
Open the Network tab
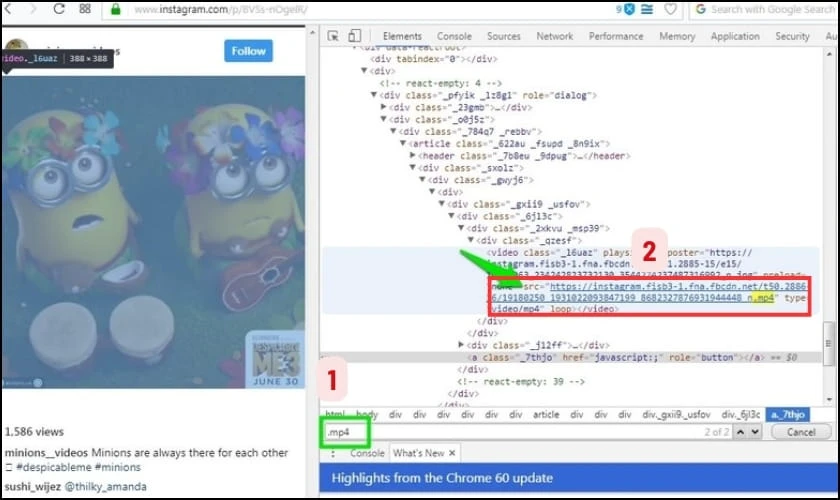(x=554, y=36)
